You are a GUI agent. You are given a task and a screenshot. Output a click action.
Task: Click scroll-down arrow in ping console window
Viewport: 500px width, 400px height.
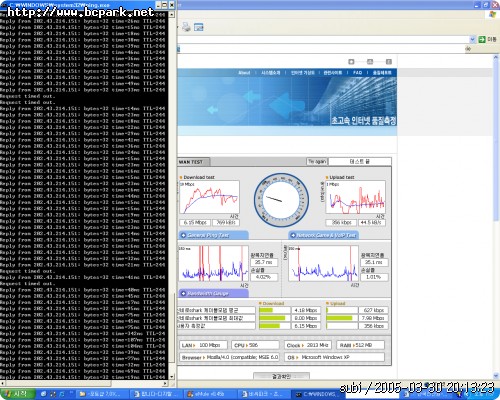click(172, 376)
